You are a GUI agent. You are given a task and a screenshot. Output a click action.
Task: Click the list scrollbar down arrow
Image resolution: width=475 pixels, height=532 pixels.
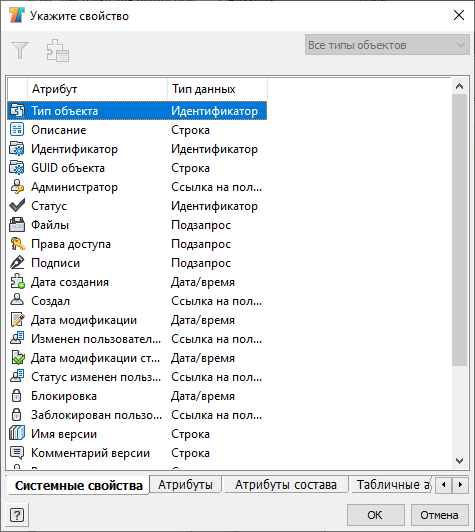(x=460, y=461)
